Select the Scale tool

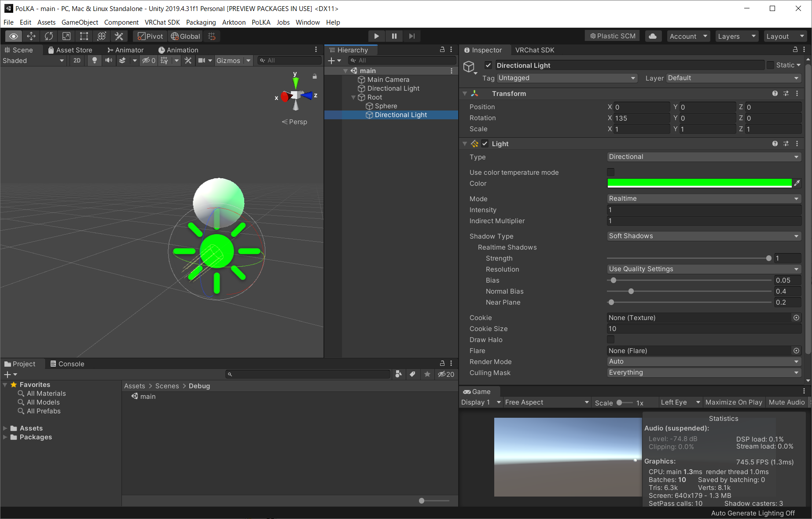tap(66, 36)
